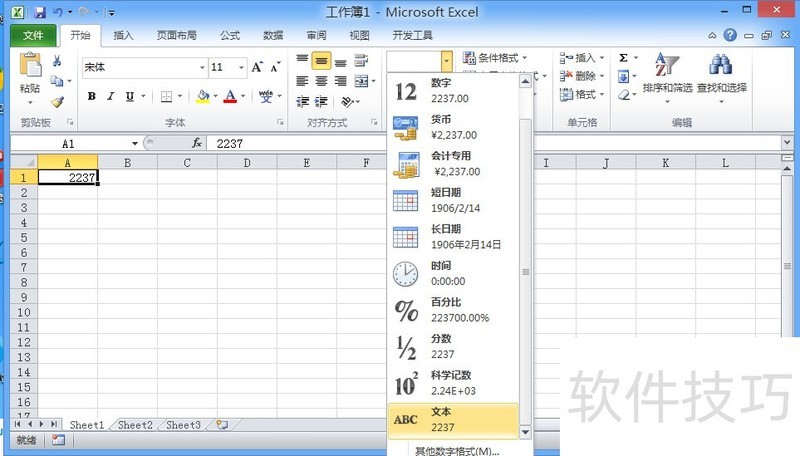800x456 pixels.
Task: Open Excel Help question mark
Action: (730, 35)
